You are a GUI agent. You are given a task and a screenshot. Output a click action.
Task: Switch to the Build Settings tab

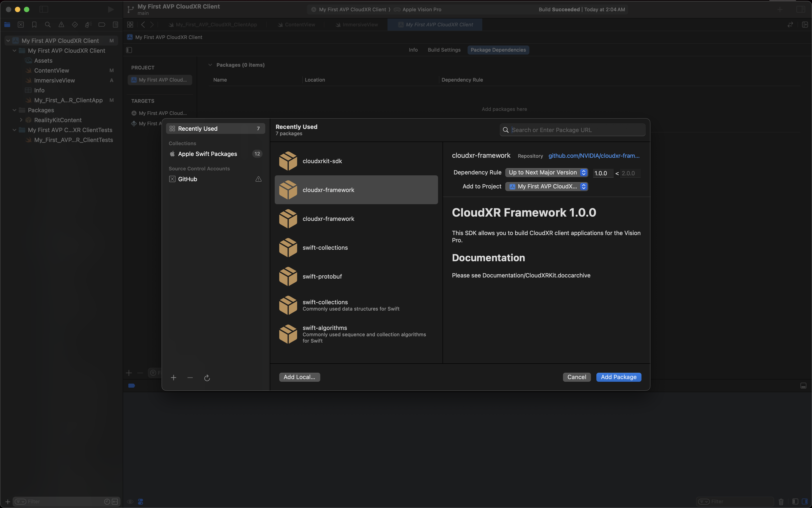(x=444, y=50)
